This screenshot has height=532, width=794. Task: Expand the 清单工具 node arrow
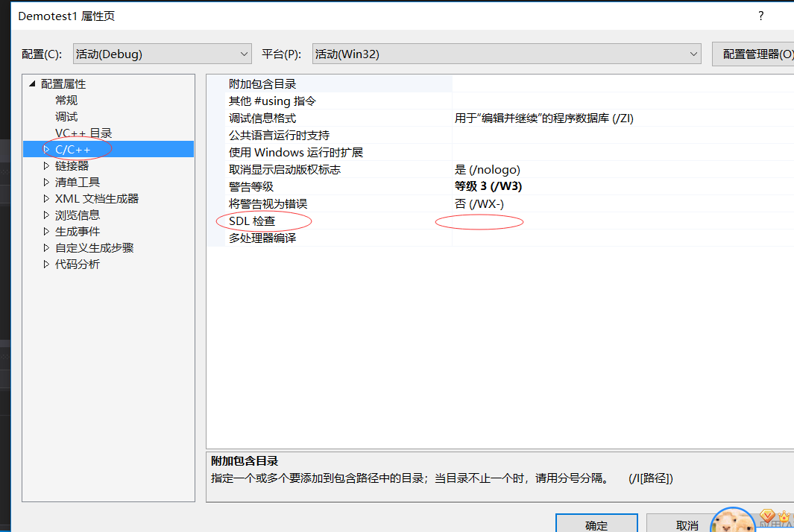click(x=46, y=183)
